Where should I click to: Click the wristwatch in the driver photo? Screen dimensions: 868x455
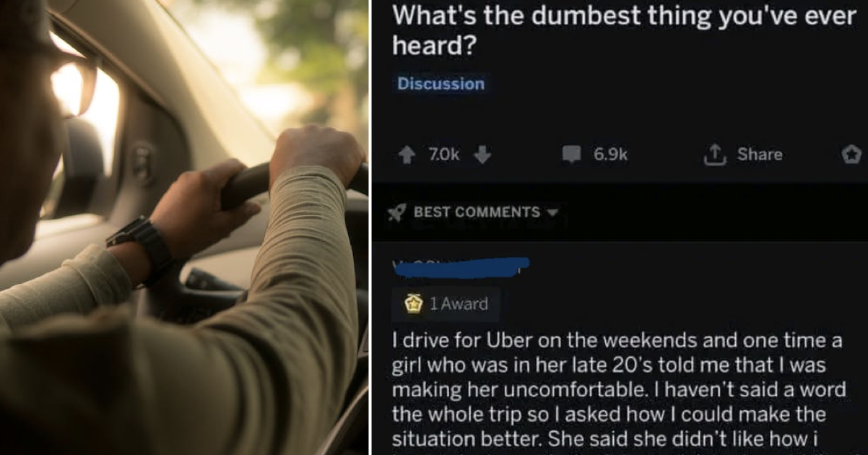point(142,243)
